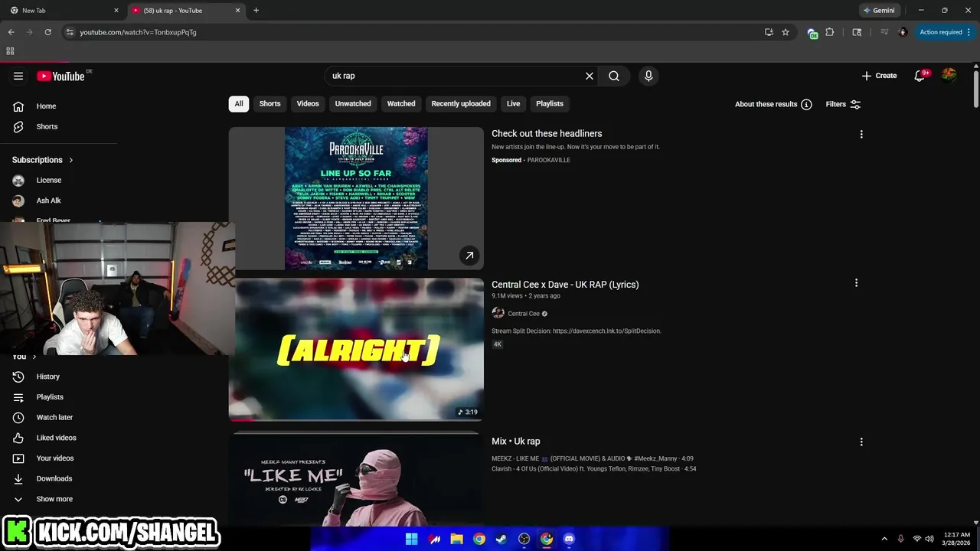Open the YouTube hamburger guide menu
The image size is (980, 551).
point(18,76)
